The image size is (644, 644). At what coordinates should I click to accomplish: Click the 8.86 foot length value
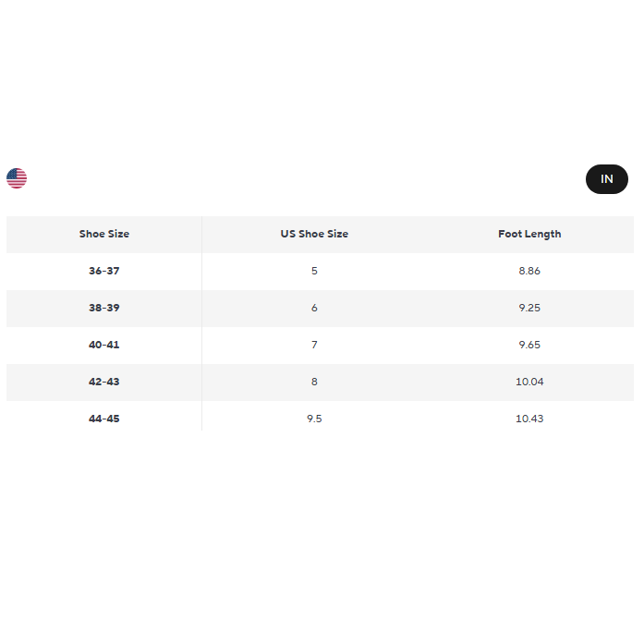(x=529, y=271)
